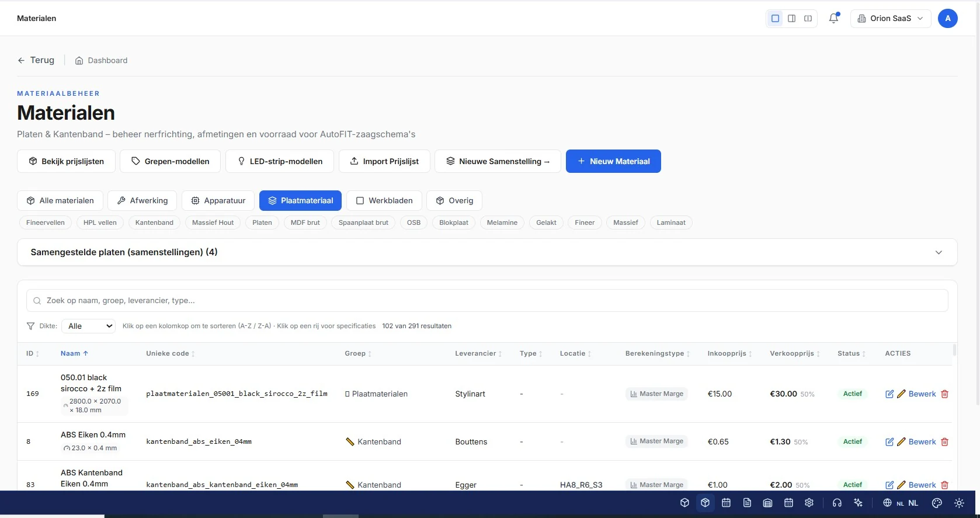
Task: Switch to the sidebar panel layout
Action: (x=791, y=18)
